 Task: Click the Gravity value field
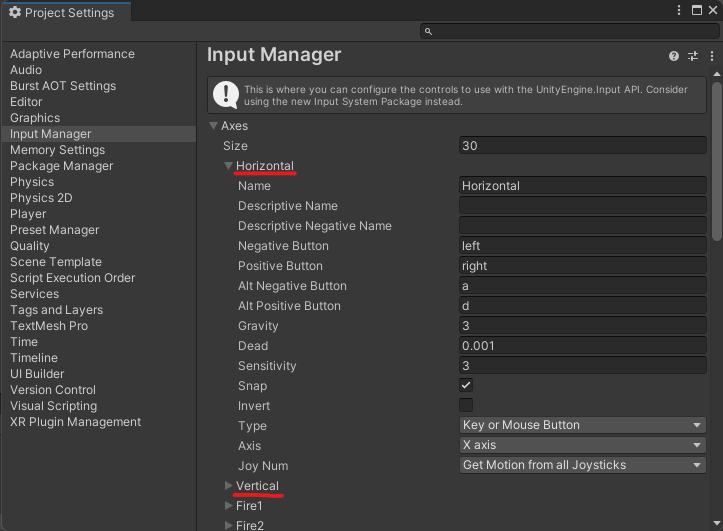582,325
